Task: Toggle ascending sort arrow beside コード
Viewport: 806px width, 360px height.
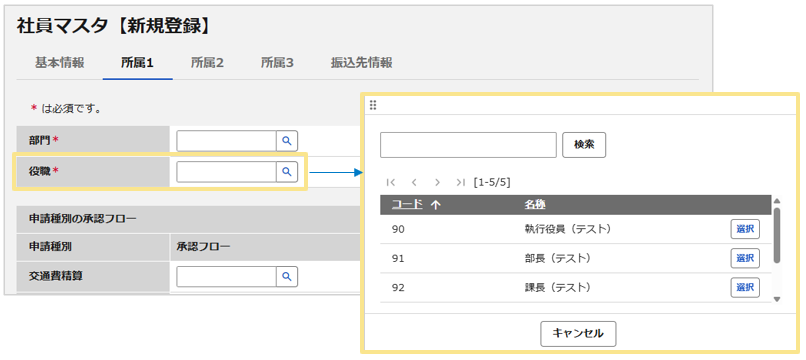Action: click(x=435, y=205)
